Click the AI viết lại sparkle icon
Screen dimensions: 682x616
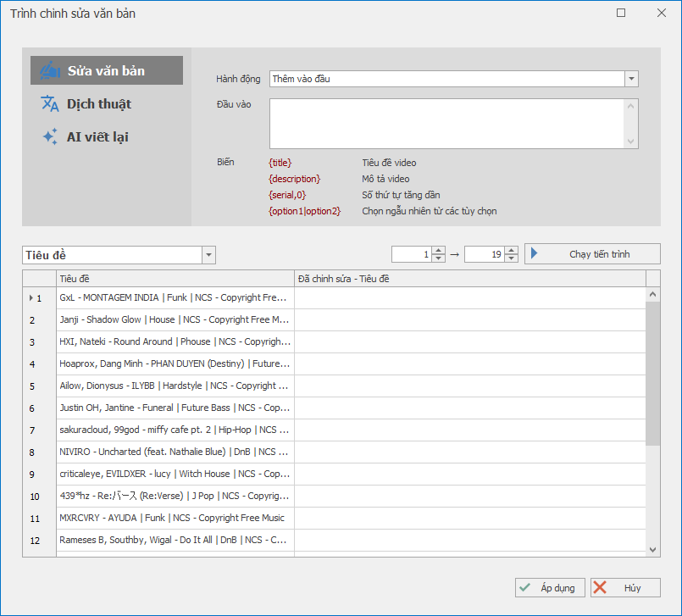50,137
